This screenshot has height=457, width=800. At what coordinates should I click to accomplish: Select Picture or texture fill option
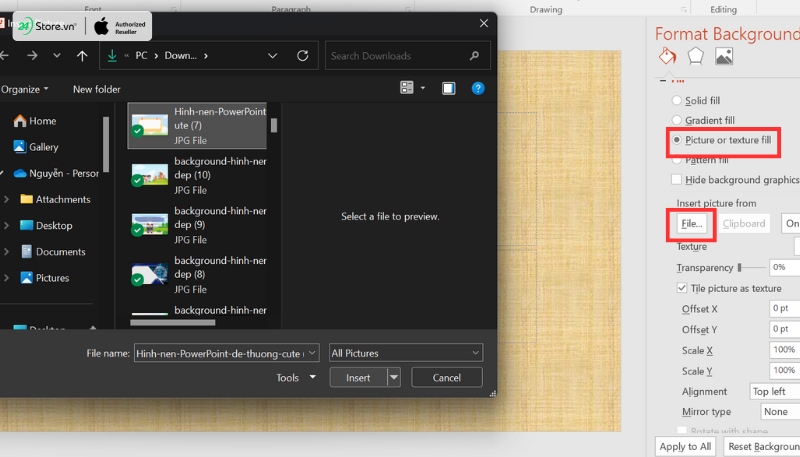click(677, 140)
